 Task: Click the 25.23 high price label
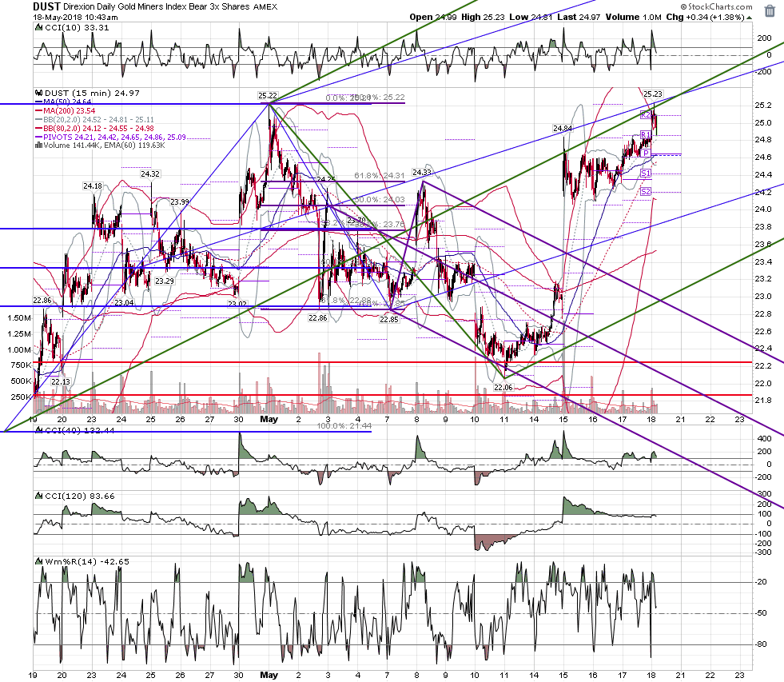coord(652,94)
